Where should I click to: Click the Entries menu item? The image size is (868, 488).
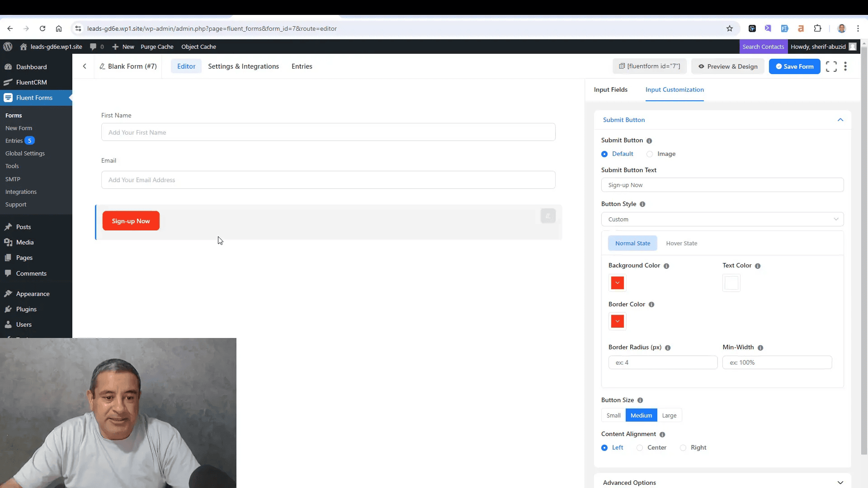point(302,66)
